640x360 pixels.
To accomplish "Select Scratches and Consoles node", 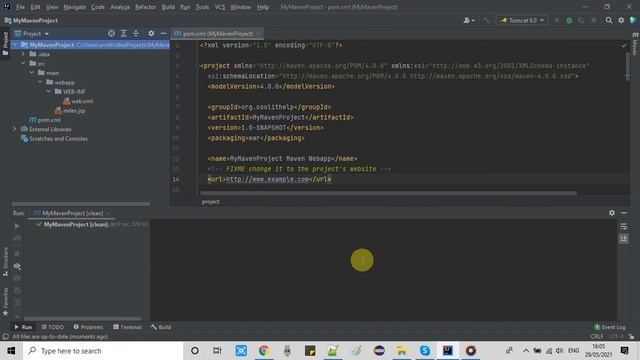I will click(54, 138).
